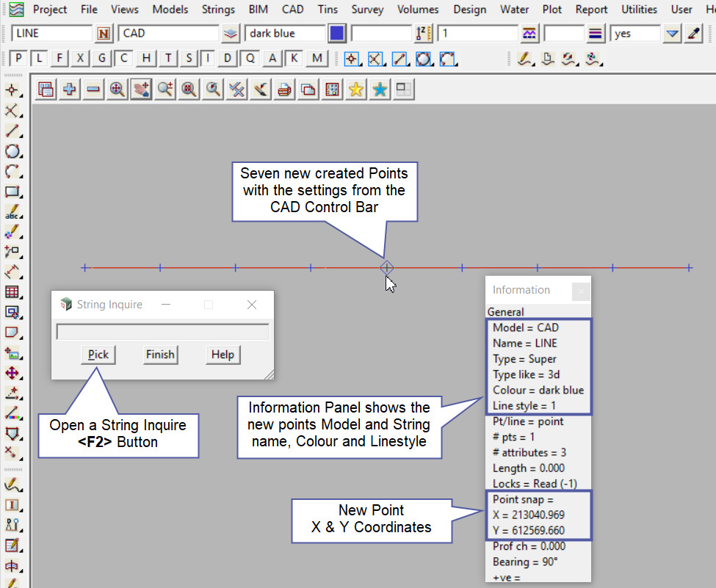
Task: Open the Strings menu
Action: pyautogui.click(x=218, y=10)
